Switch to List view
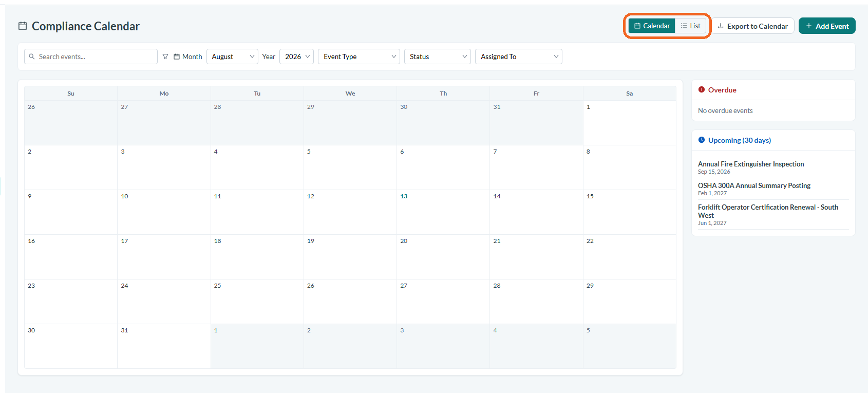This screenshot has width=868, height=393. point(691,26)
